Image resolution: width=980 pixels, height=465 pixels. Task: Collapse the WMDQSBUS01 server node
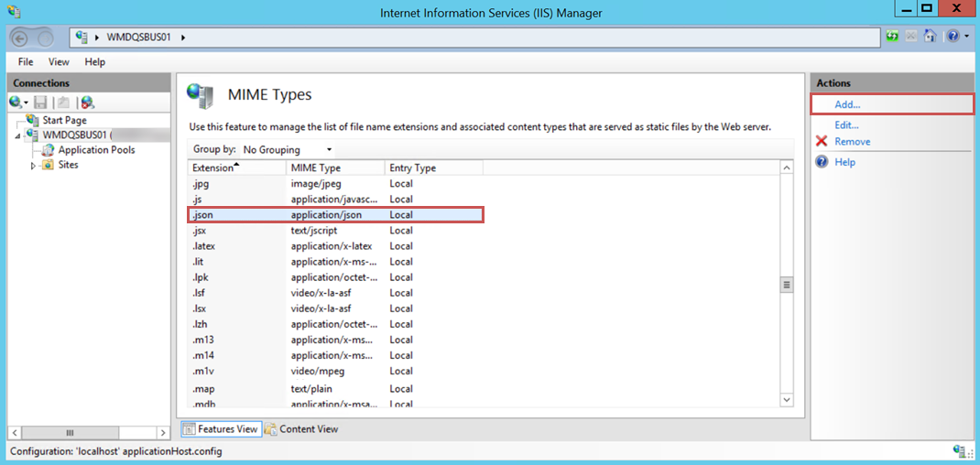(19, 135)
